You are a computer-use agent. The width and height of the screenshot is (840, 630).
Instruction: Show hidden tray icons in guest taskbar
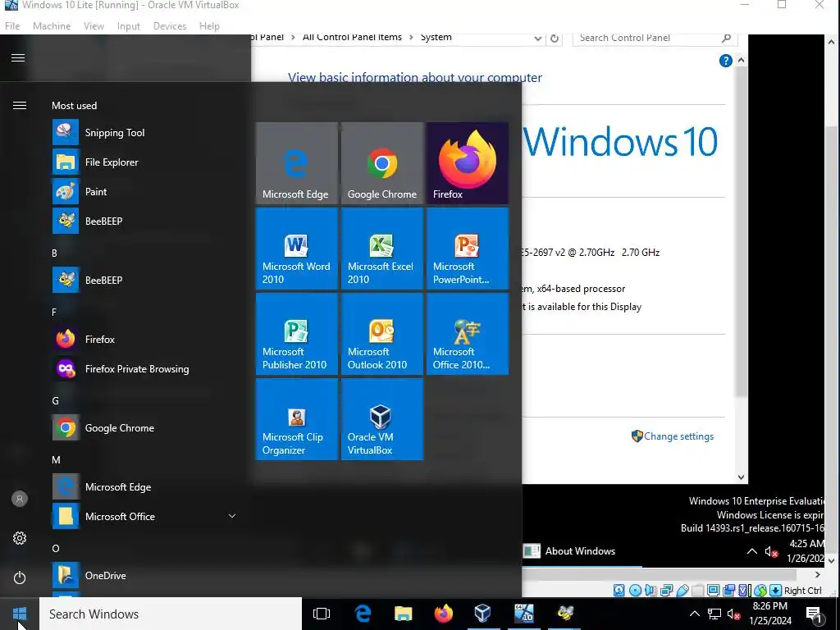pos(752,551)
